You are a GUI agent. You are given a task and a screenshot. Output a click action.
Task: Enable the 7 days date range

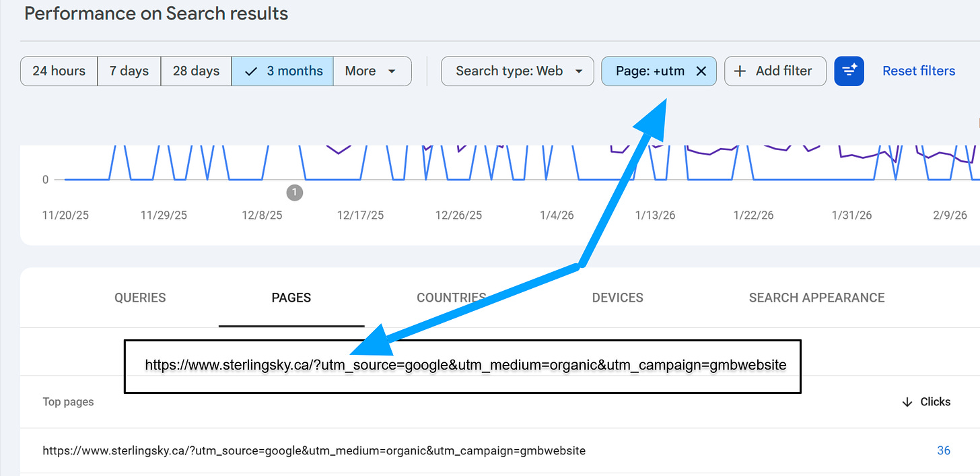(x=129, y=70)
